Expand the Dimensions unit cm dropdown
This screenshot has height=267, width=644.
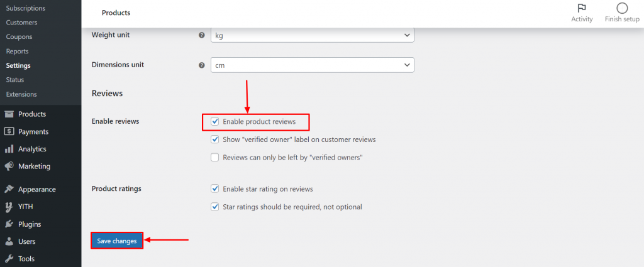[313, 65]
